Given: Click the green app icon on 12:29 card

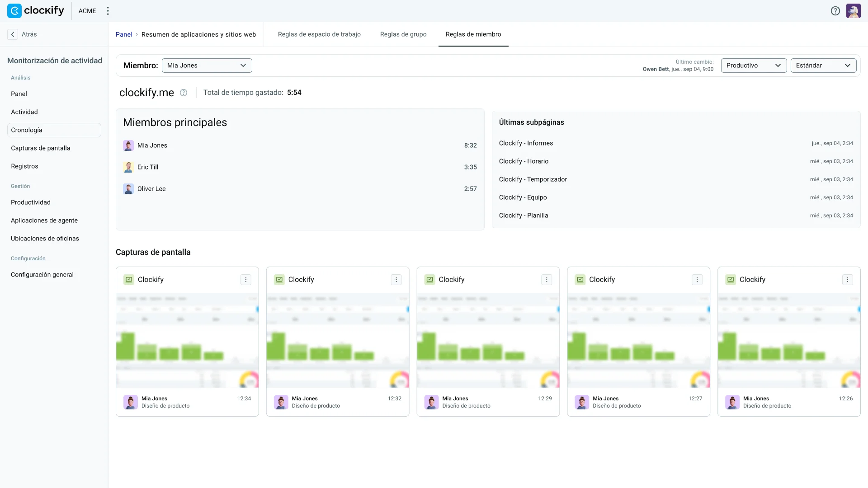Looking at the screenshot, I should click(429, 280).
